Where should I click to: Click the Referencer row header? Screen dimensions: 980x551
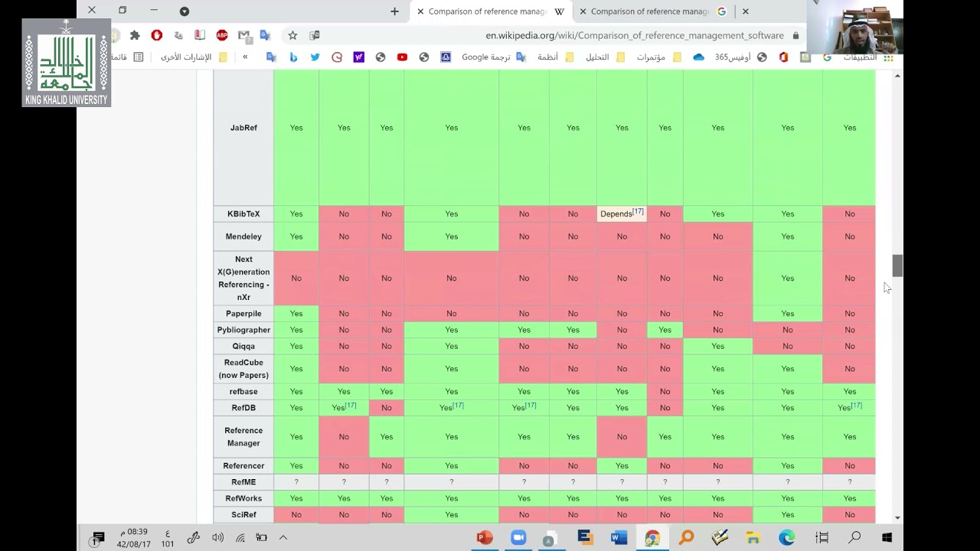(x=243, y=466)
